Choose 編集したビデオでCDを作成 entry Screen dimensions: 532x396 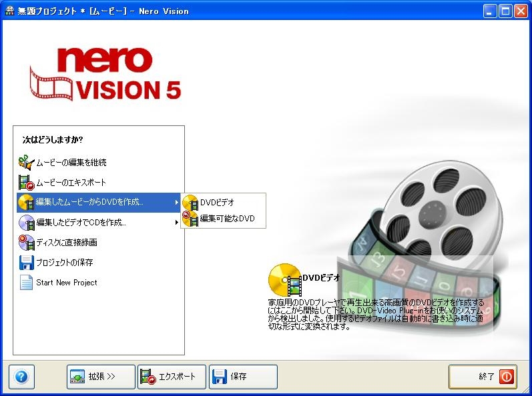point(98,223)
